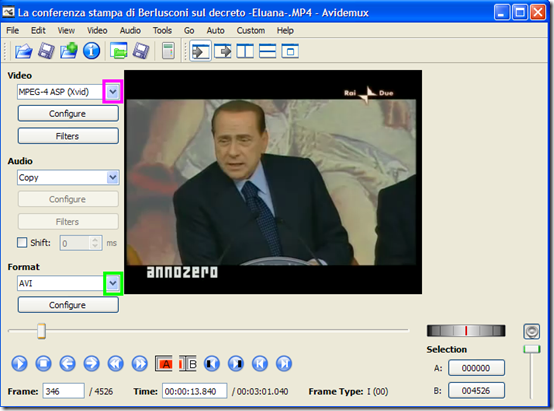This screenshot has height=411, width=554.
Task: Select the separate window preview icon
Action: tap(290, 52)
